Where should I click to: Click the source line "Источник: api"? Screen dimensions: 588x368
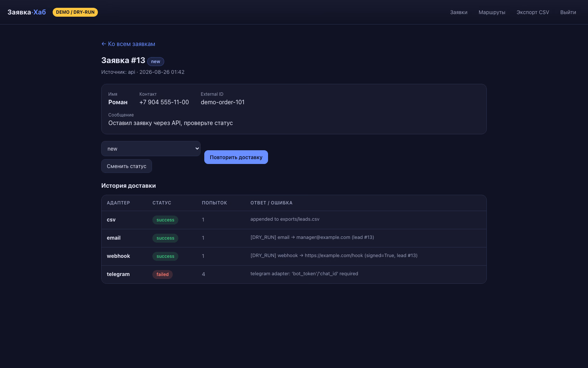pyautogui.click(x=118, y=72)
